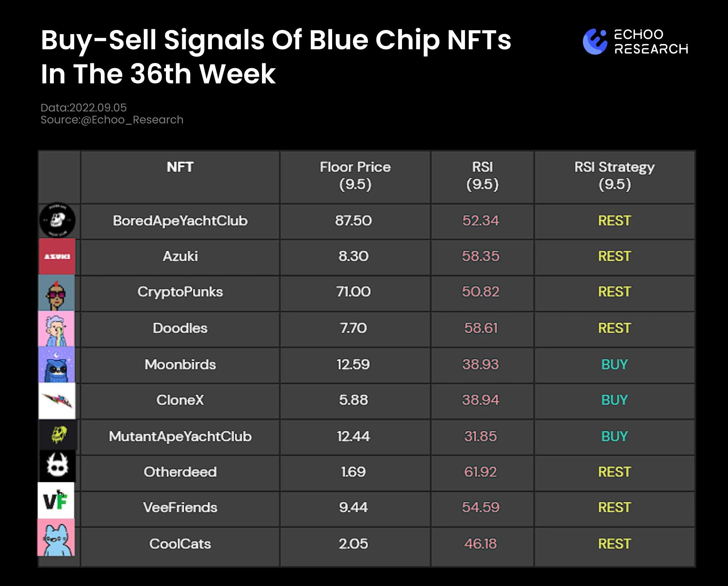Click the Floor Price column header
This screenshot has width=728, height=586.
coord(355,176)
